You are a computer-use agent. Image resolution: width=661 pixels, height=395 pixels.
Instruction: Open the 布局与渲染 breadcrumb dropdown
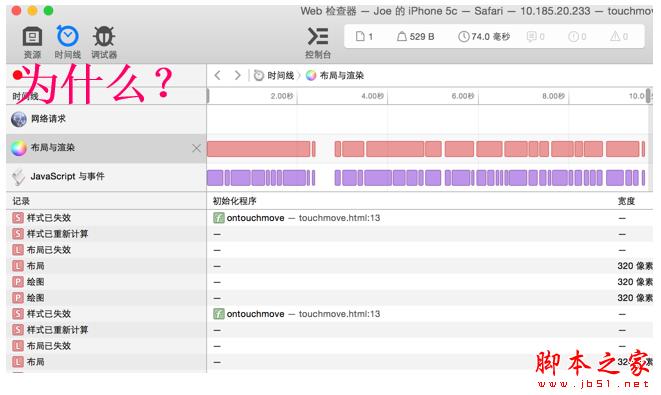[335, 75]
